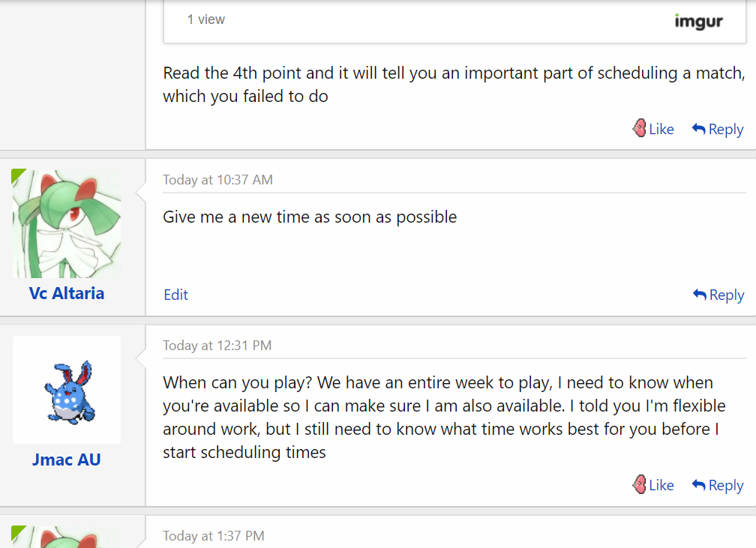Click the heart icon on the top post
Image resolution: width=756 pixels, height=548 pixels.
coord(639,129)
